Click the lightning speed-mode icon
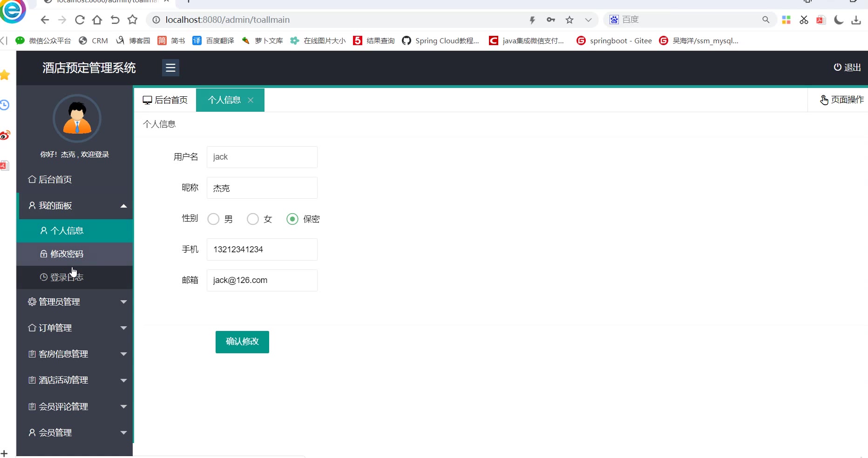The image size is (868, 458). coord(532,20)
